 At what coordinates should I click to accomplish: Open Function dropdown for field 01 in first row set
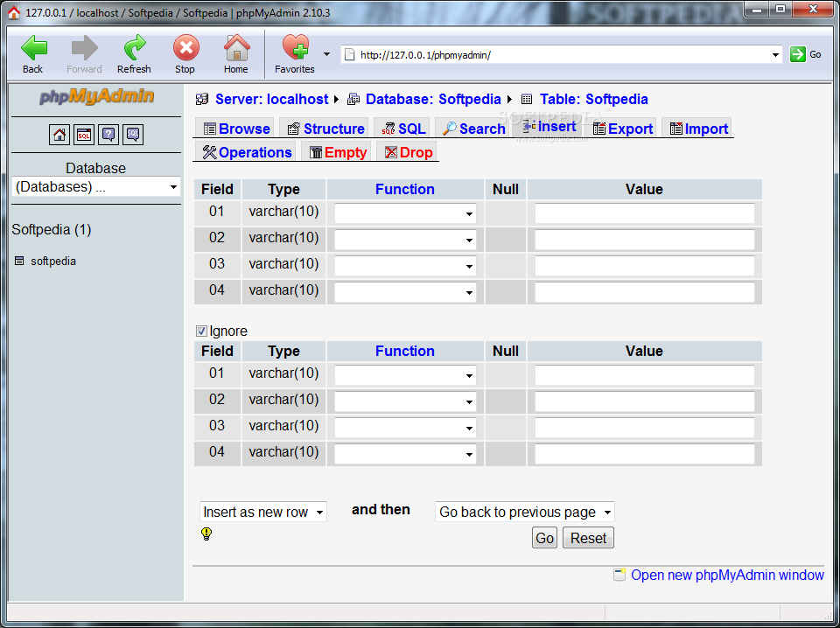click(x=405, y=213)
